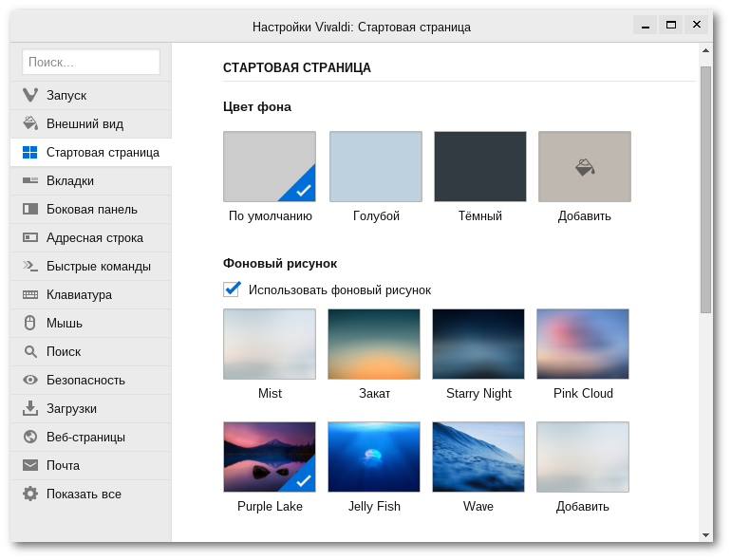The width and height of the screenshot is (731, 560).
Task: Click the download icon beside Загрузки
Action: point(30,408)
